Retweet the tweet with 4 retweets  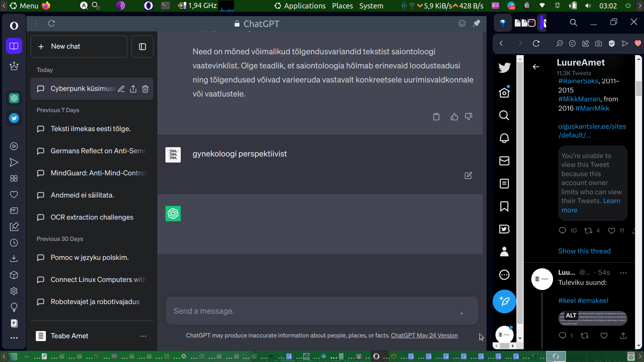(588, 230)
